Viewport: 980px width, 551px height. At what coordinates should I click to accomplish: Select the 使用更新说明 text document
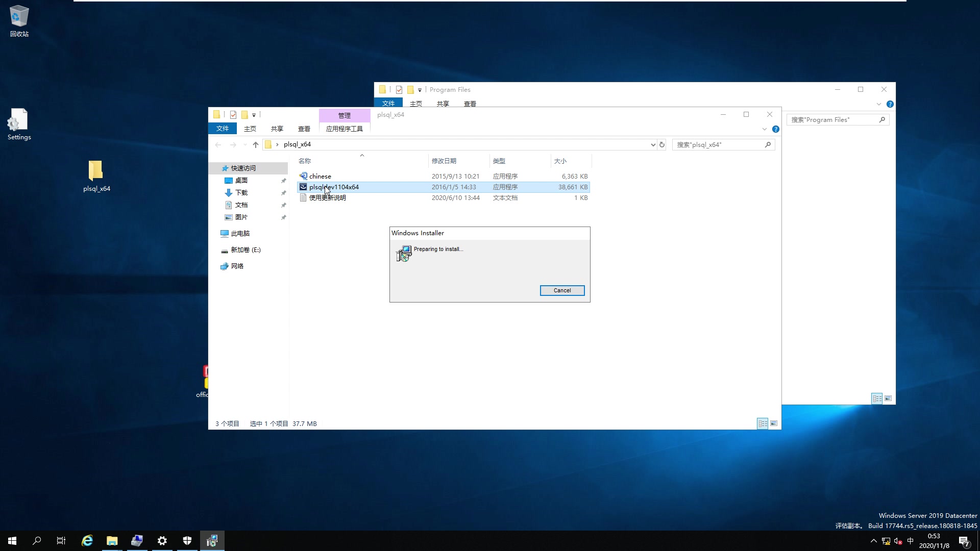pyautogui.click(x=327, y=197)
